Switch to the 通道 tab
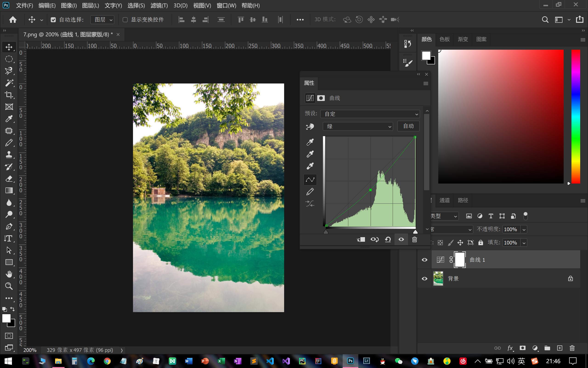The width and height of the screenshot is (588, 368). (x=444, y=200)
